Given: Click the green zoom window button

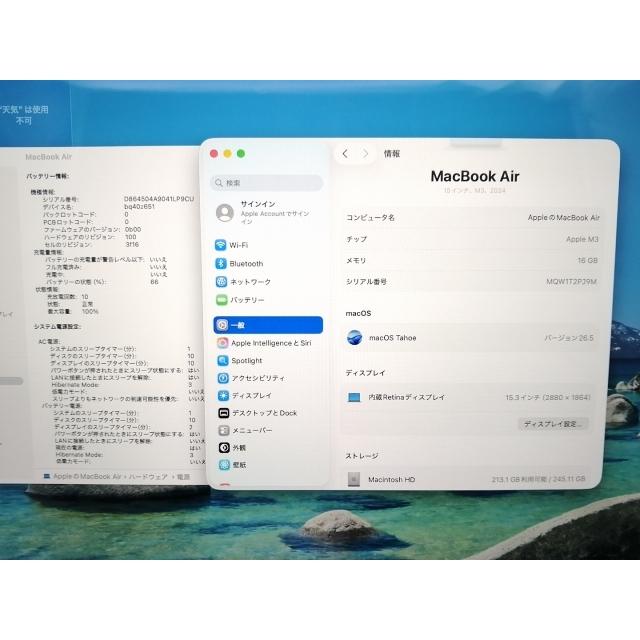Looking at the screenshot, I should 241,153.
